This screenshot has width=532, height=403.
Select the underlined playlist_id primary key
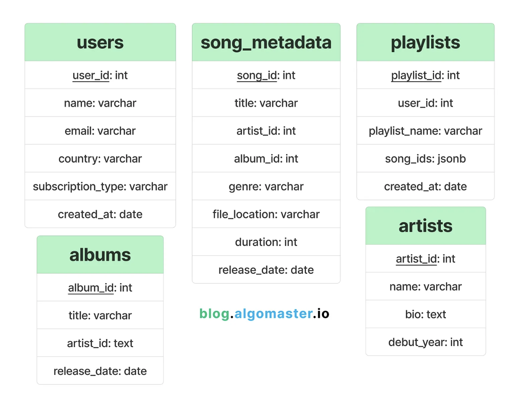(416, 75)
